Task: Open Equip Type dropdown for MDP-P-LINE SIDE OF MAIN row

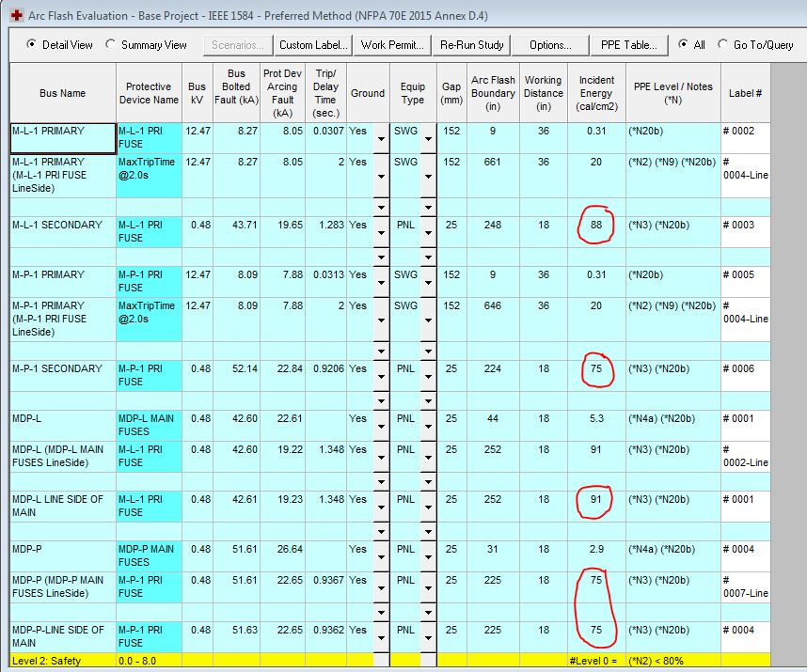Action: tap(428, 637)
